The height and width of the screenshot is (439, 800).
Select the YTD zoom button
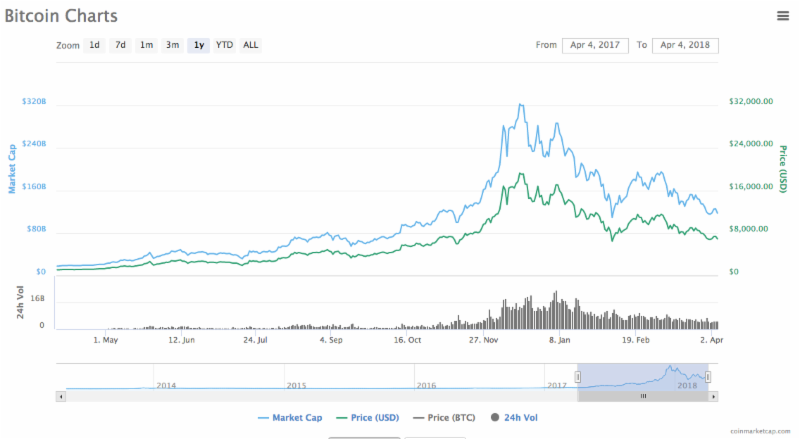224,45
